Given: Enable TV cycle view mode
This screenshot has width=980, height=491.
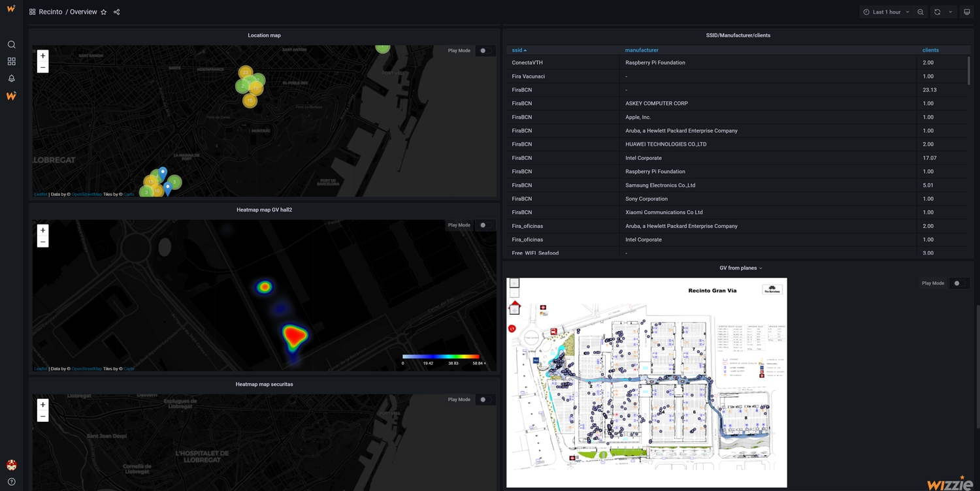Looking at the screenshot, I should click(967, 12).
